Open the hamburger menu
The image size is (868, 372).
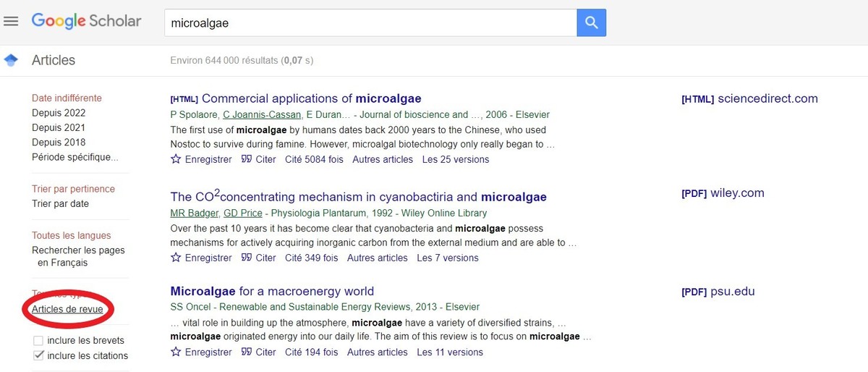[x=11, y=21]
